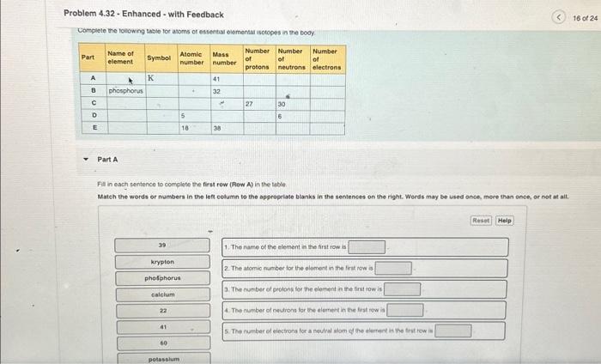The width and height of the screenshot is (601, 364).
Task: Click 'Problem 4.32 - Enhanced - with Feedback' title
Action: [x=143, y=15]
